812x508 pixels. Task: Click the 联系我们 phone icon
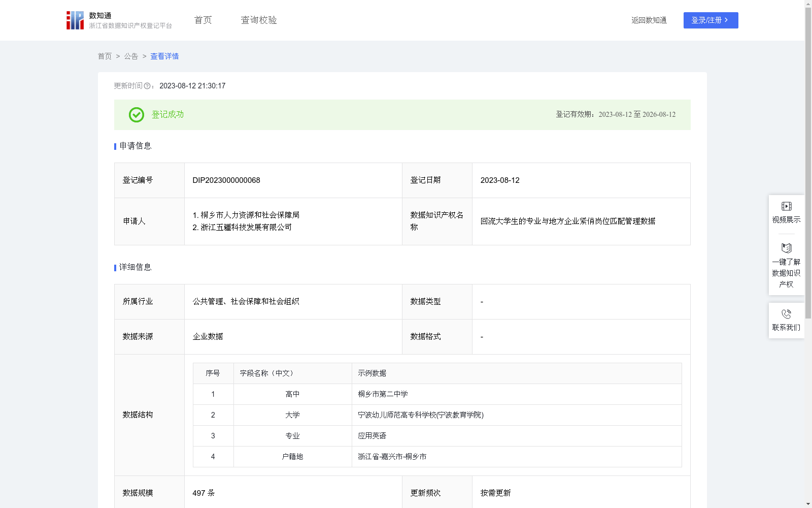(786, 314)
